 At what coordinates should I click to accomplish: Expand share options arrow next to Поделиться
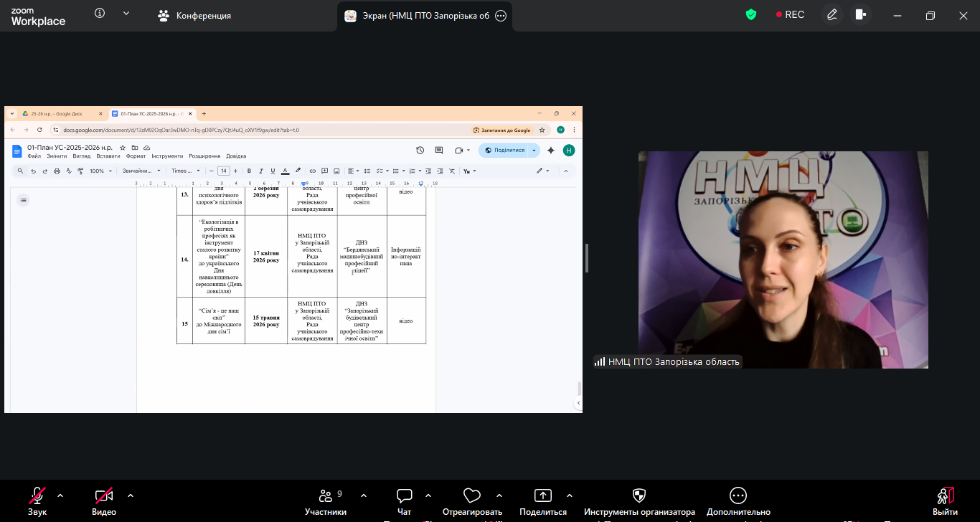coord(570,495)
